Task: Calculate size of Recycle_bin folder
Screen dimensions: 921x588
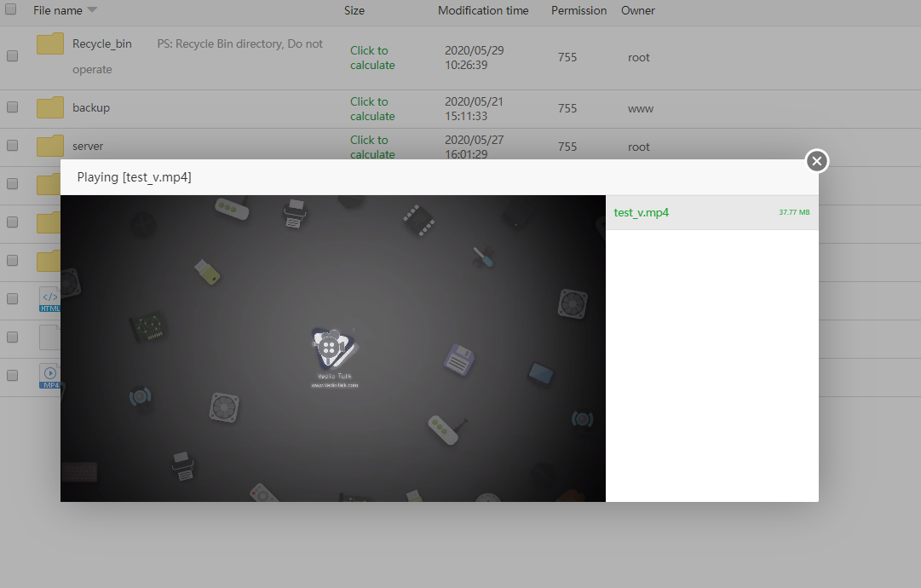Action: (372, 58)
